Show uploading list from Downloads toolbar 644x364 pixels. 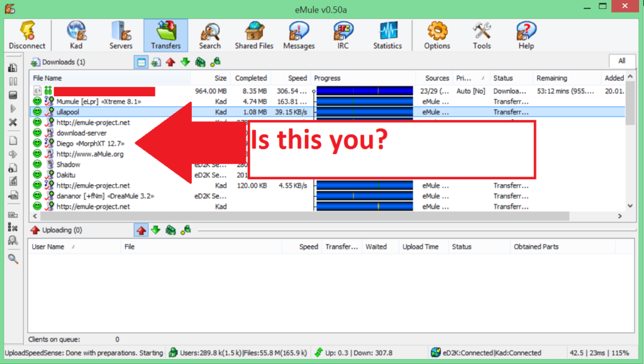[x=170, y=62]
